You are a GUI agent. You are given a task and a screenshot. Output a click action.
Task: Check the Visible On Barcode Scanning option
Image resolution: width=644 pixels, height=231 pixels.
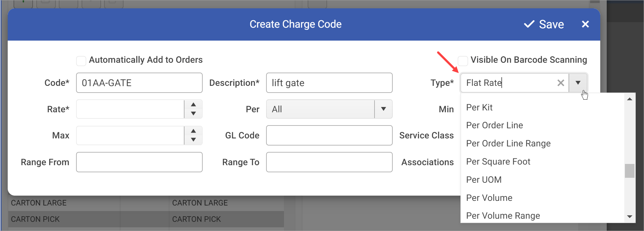tap(463, 61)
